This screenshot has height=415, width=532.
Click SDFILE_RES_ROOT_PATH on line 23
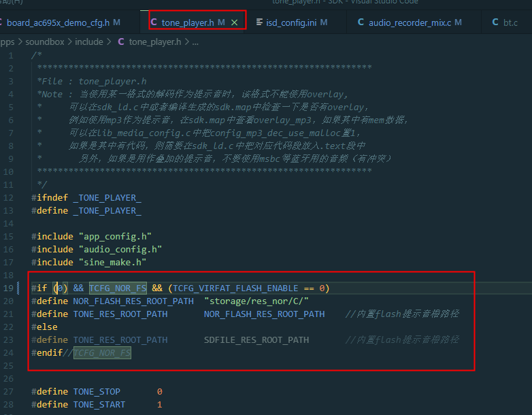click(256, 339)
